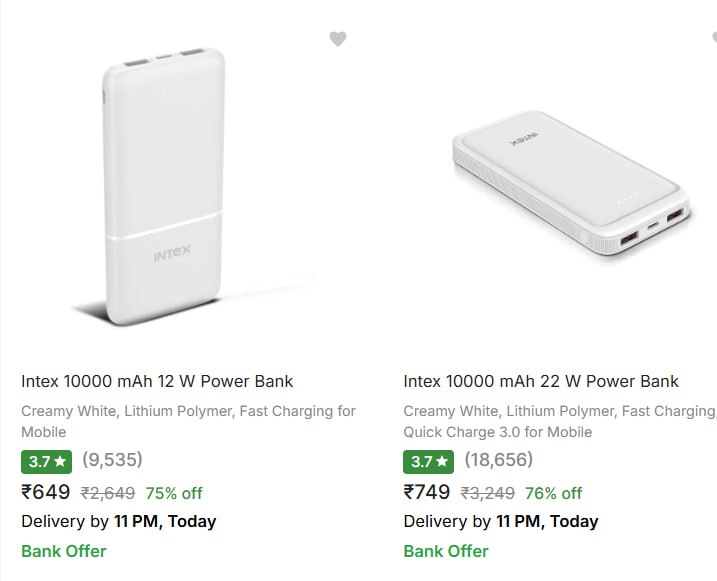Open the Intex 10000 mAh 22 W Power Bank title

point(541,381)
